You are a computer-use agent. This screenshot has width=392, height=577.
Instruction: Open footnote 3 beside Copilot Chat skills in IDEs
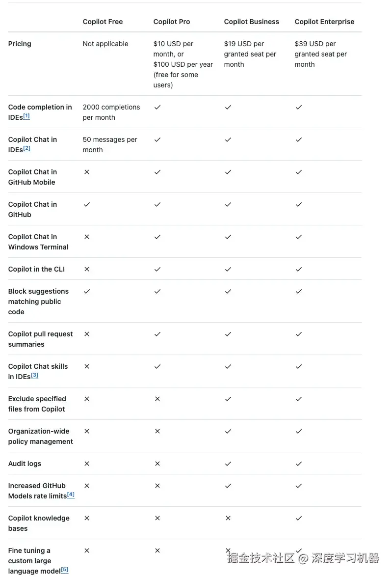coord(34,376)
